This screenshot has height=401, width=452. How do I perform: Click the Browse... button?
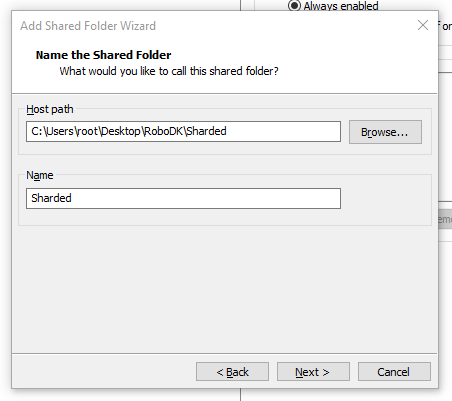385,132
